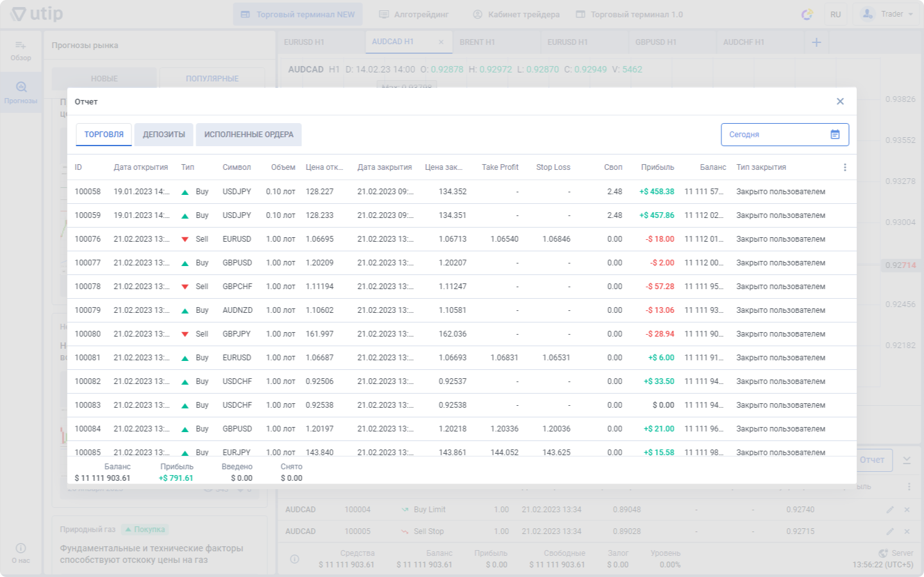The width and height of the screenshot is (924, 577).
Task: Open the Сегодня date range field
Action: 785,135
